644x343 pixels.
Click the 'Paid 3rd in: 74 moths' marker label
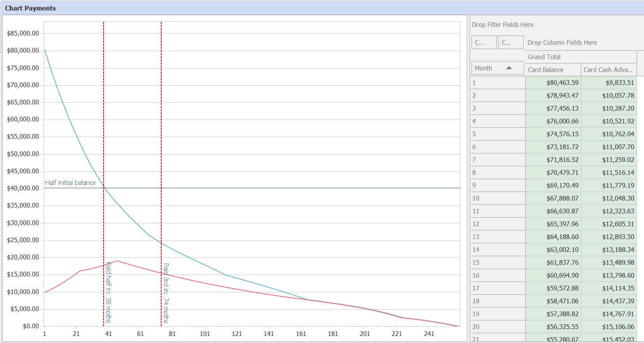(x=166, y=293)
